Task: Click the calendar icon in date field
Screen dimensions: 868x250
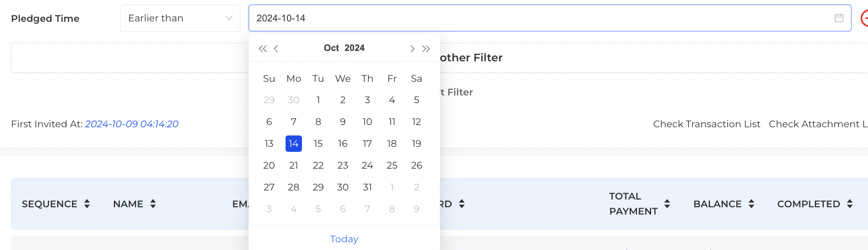Action: coord(839,18)
